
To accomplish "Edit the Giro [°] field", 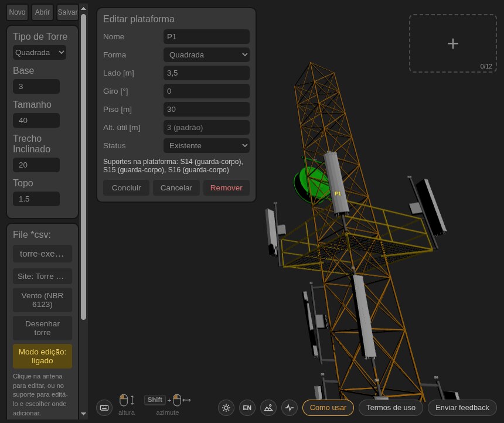I will click(x=206, y=91).
